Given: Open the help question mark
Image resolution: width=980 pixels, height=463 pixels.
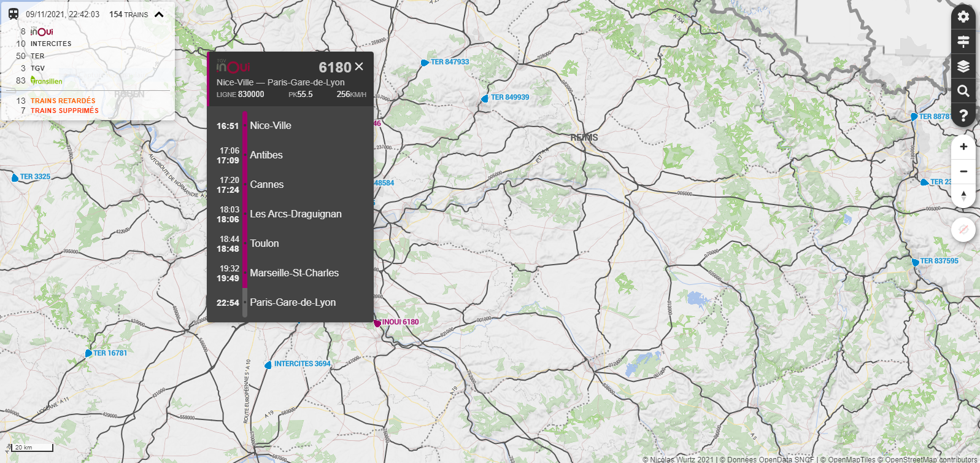Looking at the screenshot, I should (963, 115).
